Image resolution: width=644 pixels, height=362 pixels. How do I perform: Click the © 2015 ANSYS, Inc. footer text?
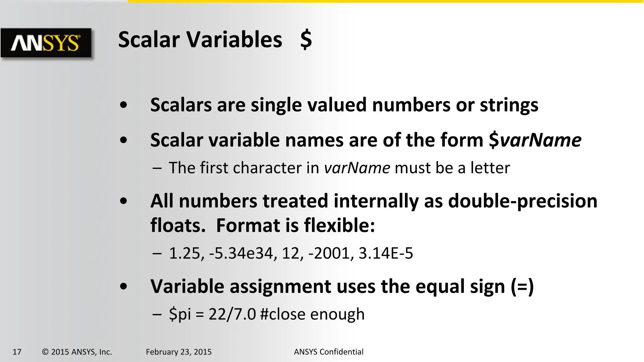(77, 352)
